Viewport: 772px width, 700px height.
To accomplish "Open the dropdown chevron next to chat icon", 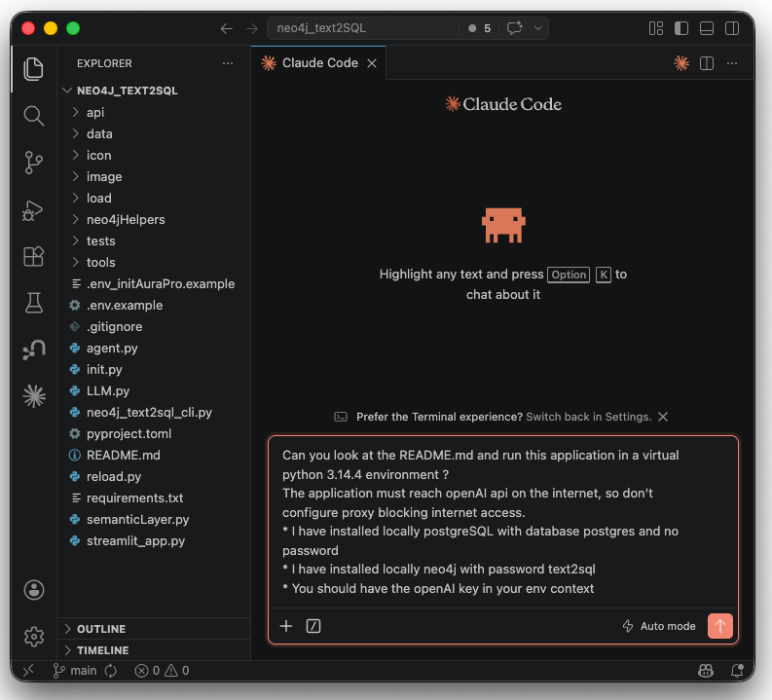I will pos(538,28).
